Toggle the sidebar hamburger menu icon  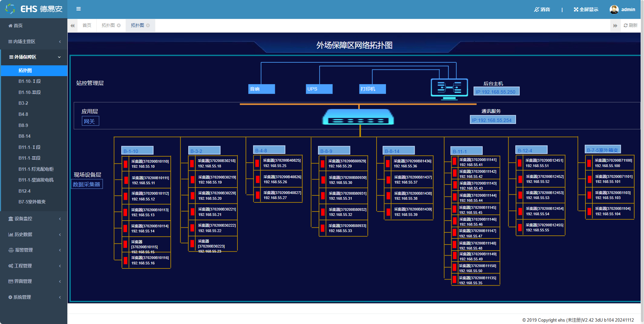point(78,9)
